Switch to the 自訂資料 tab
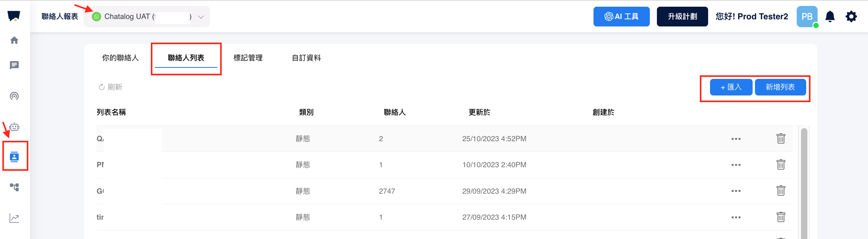 click(x=306, y=58)
